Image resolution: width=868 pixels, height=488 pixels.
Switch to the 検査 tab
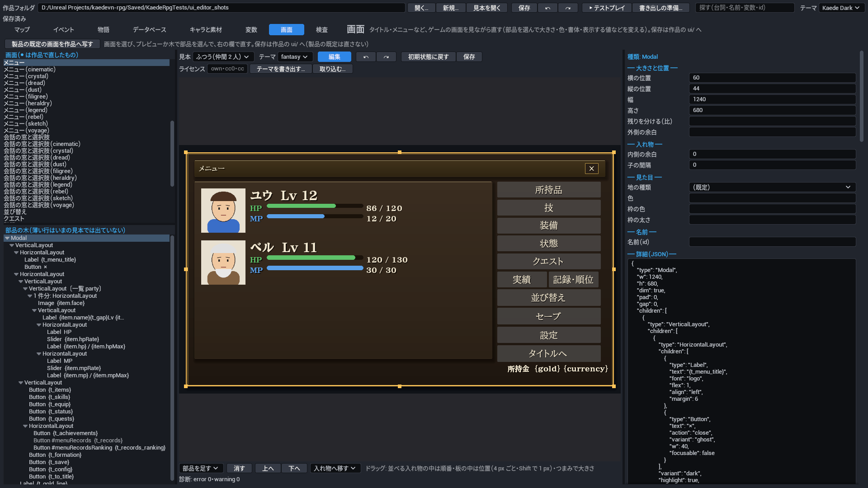point(322,30)
